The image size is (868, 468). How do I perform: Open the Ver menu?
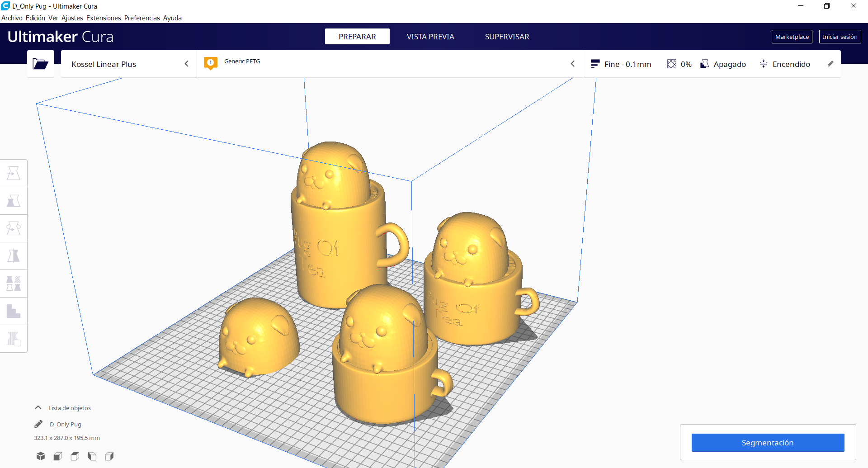pyautogui.click(x=53, y=18)
